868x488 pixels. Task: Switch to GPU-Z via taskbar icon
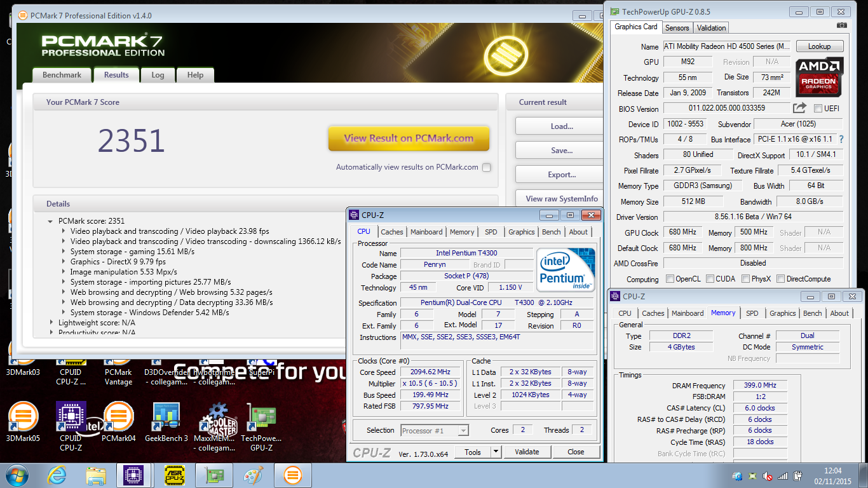point(214,475)
